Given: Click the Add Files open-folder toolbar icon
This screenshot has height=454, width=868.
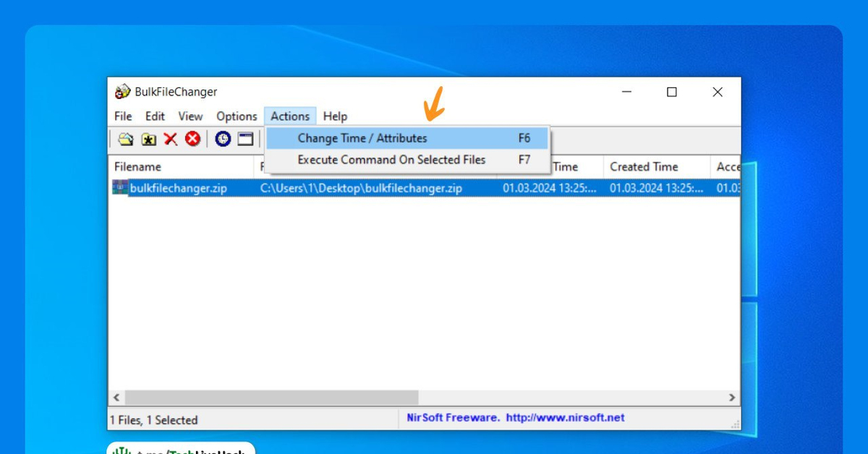Looking at the screenshot, I should 126,139.
